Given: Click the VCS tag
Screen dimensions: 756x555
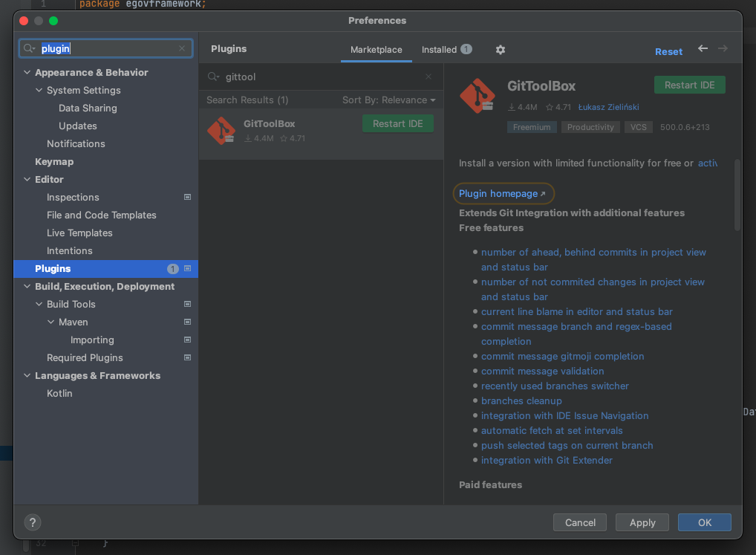Looking at the screenshot, I should [x=639, y=127].
